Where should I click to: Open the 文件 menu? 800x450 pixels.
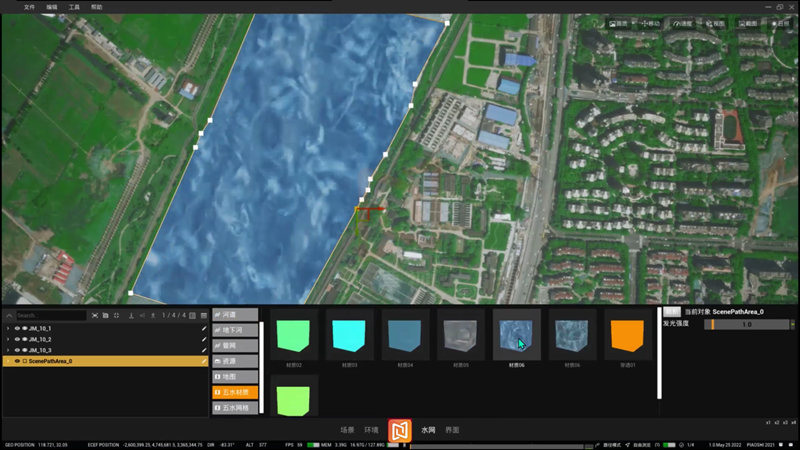coord(30,6)
